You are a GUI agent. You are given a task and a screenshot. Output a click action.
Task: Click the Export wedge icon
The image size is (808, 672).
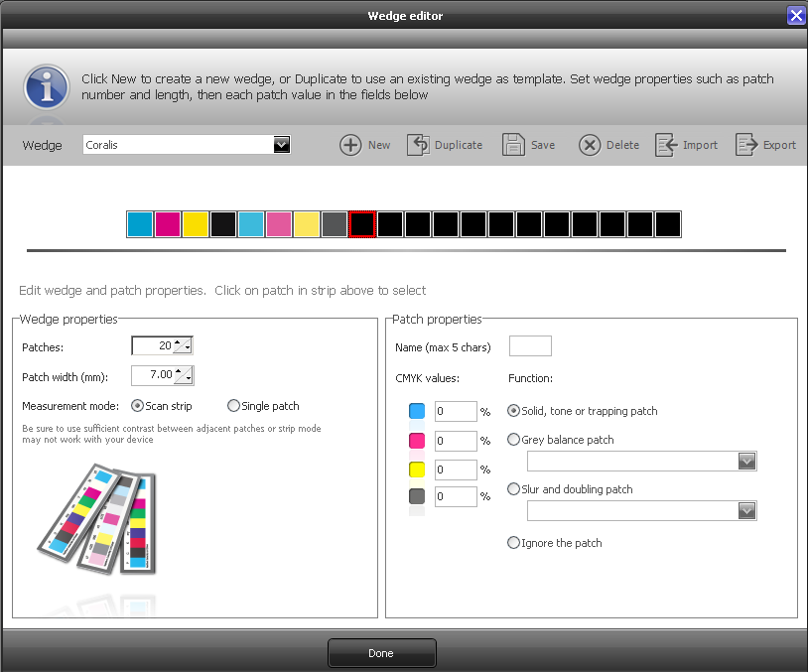click(x=746, y=145)
